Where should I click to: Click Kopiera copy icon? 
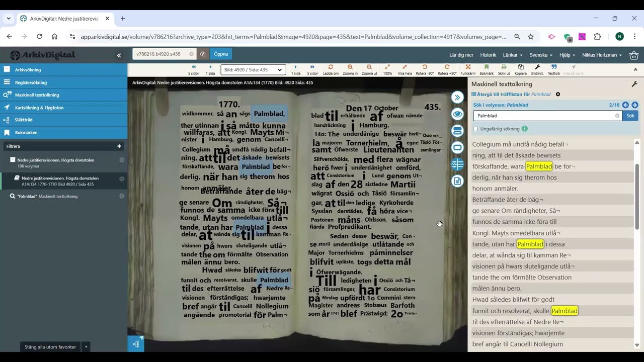point(521,69)
